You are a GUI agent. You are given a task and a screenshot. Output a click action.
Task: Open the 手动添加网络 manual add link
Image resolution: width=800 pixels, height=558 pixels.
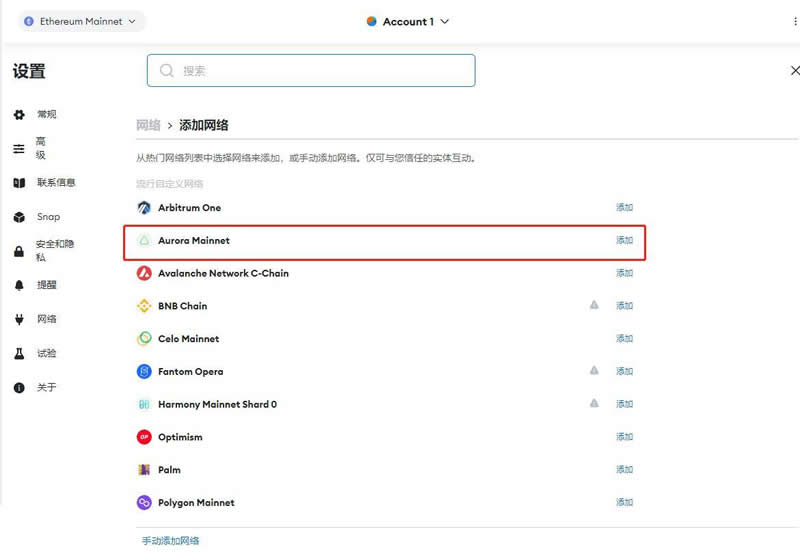[x=170, y=541]
